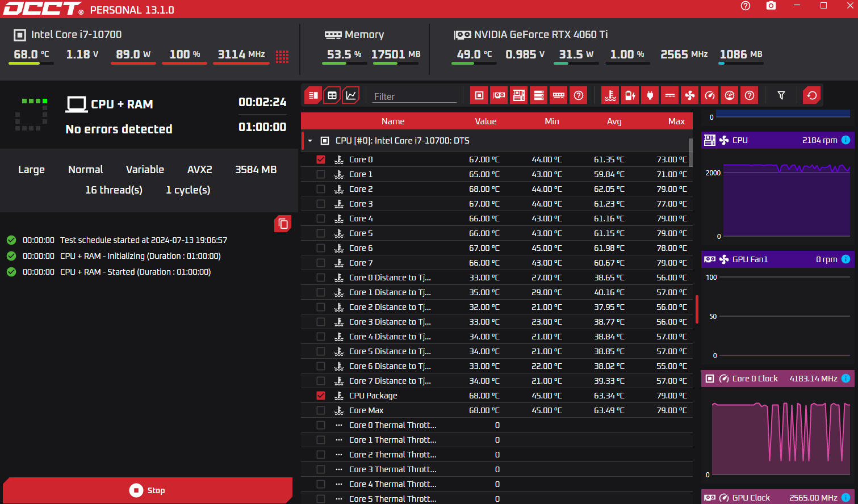The height and width of the screenshot is (504, 858).
Task: Click the Memory 53.5 % usage readout
Action: [x=344, y=54]
